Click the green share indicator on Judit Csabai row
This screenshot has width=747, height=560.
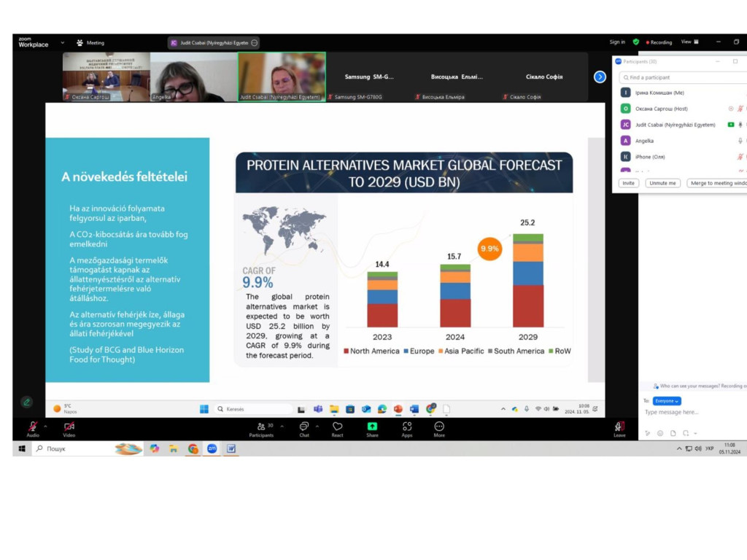(x=731, y=125)
